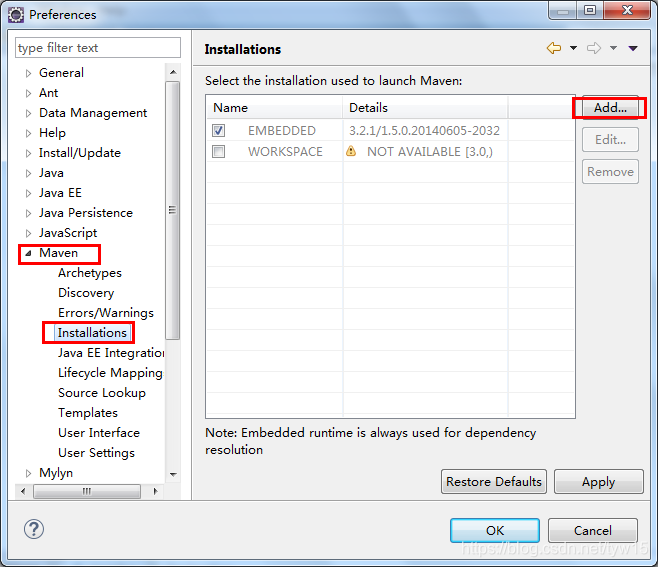Click the forward navigation arrow icon
658x567 pixels.
click(594, 48)
